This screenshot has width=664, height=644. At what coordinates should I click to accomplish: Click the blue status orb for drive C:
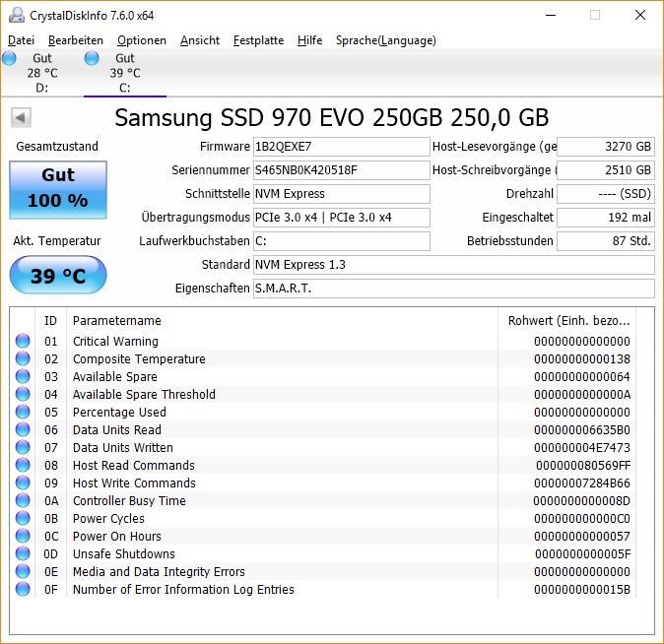tap(92, 58)
